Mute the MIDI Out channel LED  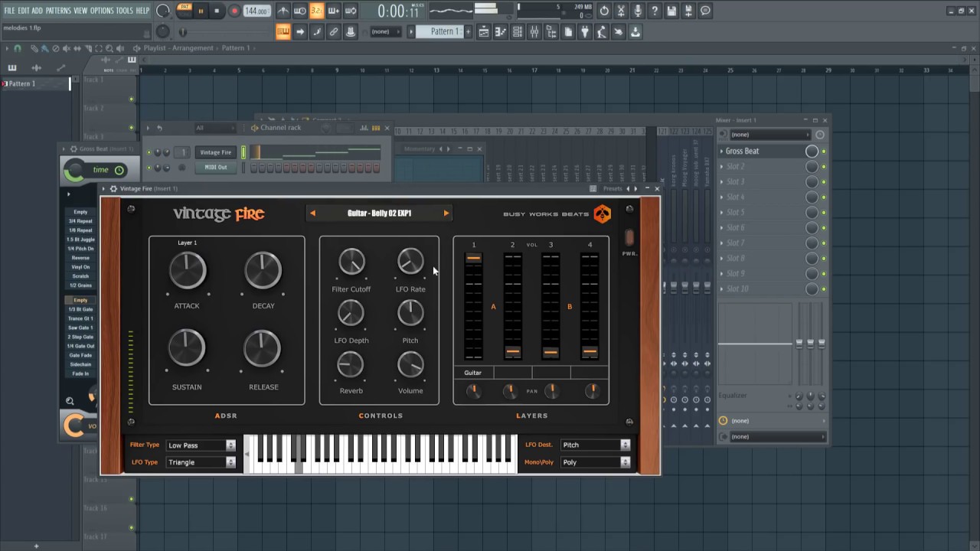coord(149,167)
